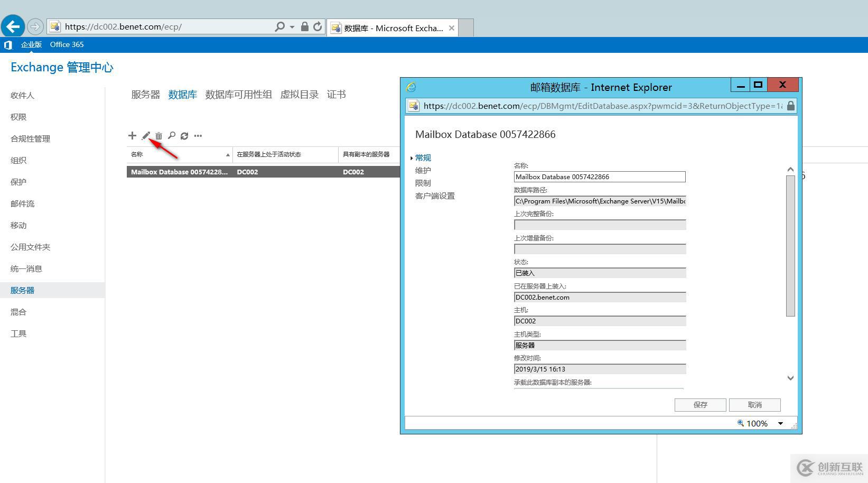This screenshot has height=483, width=868.
Task: Open 数据库 tab in top navigation
Action: click(182, 95)
